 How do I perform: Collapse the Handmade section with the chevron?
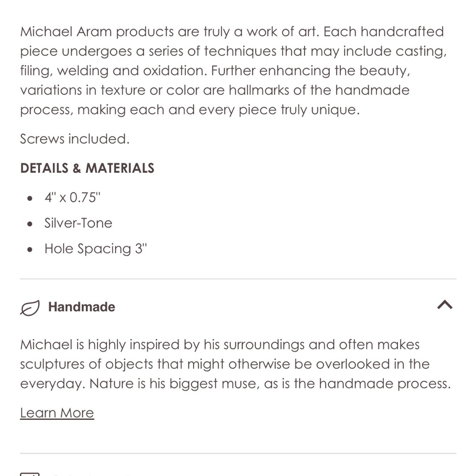(x=445, y=305)
